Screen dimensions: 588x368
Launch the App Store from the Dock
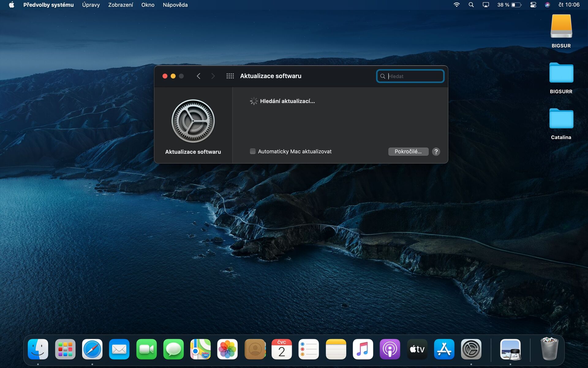point(444,349)
